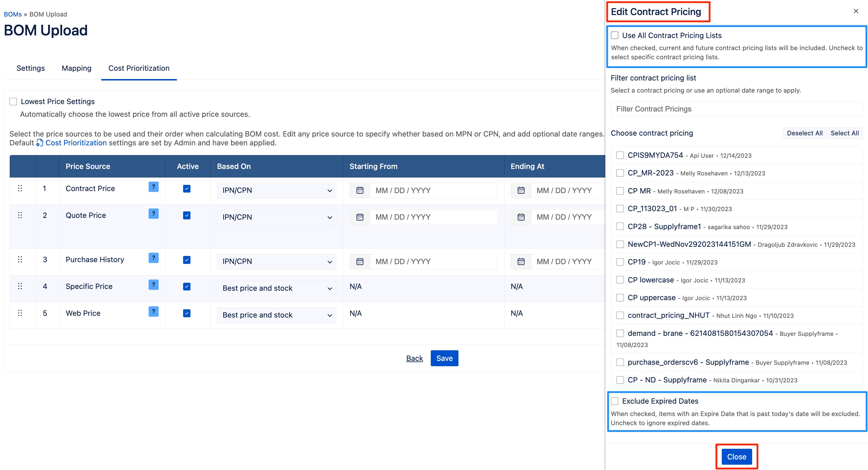Click help icon for Quote Price
This screenshot has height=470, width=868.
tap(153, 213)
